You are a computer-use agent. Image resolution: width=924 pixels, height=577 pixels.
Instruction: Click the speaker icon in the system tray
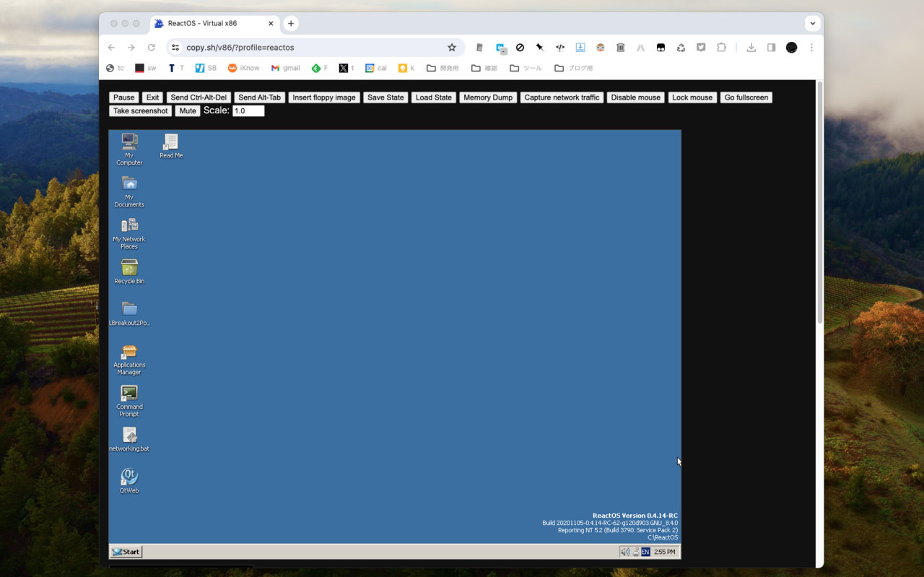pyautogui.click(x=624, y=551)
